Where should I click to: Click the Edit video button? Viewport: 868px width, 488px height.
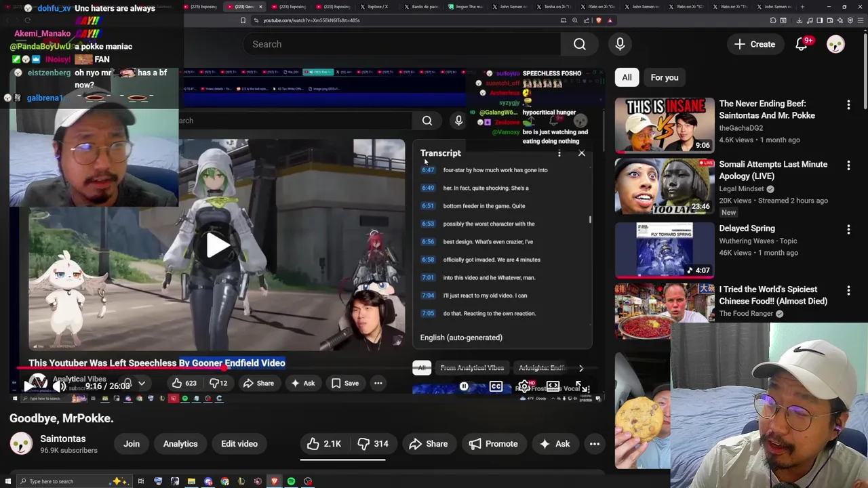click(239, 444)
